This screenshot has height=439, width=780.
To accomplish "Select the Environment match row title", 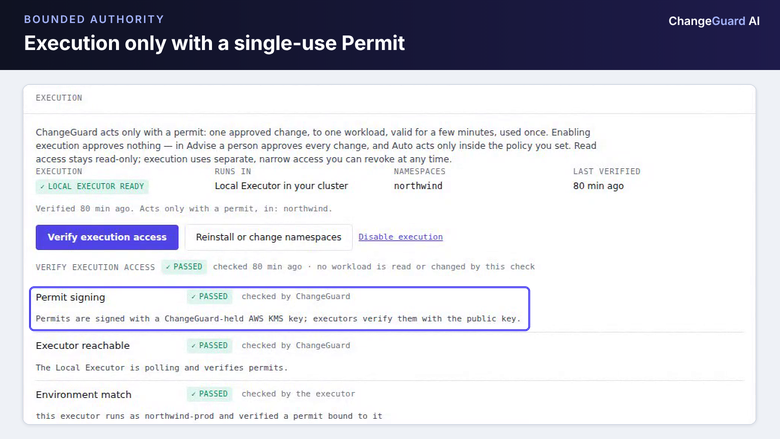I will tap(84, 395).
